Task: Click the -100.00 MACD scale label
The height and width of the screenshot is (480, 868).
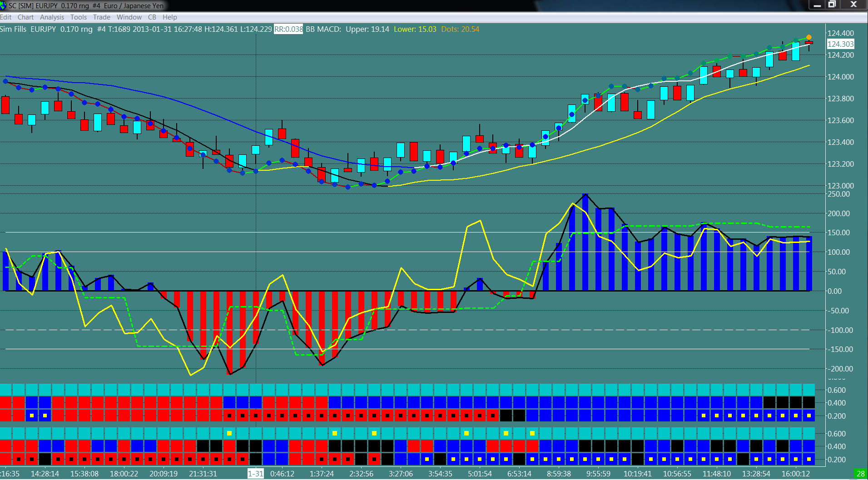Action: [x=839, y=330]
